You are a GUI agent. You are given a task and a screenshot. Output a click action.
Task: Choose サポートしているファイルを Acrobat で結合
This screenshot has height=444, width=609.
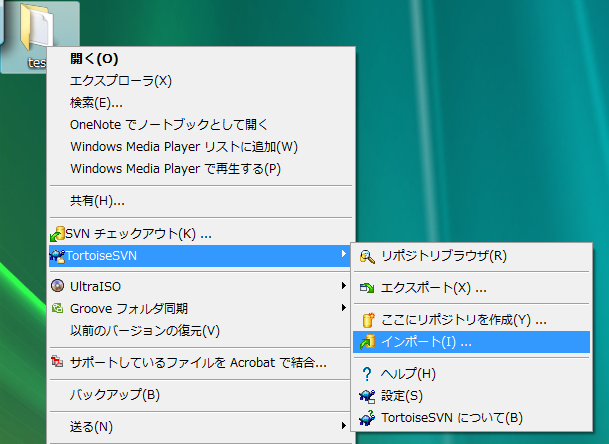pyautogui.click(x=201, y=362)
